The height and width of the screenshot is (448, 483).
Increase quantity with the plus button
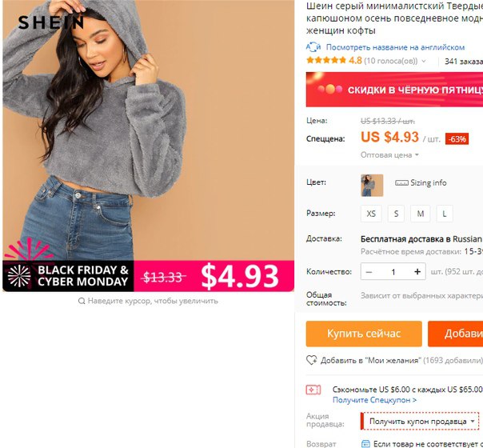pos(417,271)
